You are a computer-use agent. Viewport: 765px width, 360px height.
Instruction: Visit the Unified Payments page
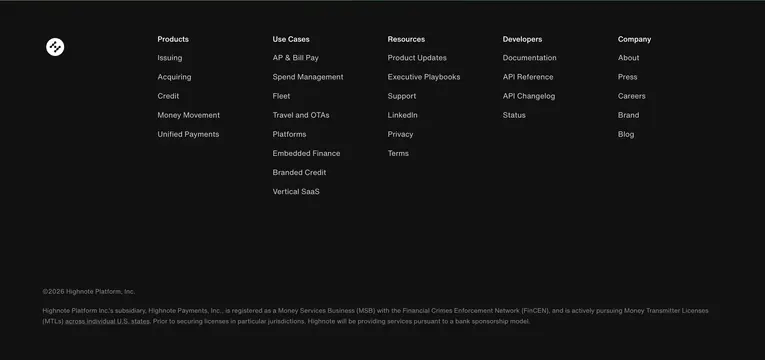(188, 134)
